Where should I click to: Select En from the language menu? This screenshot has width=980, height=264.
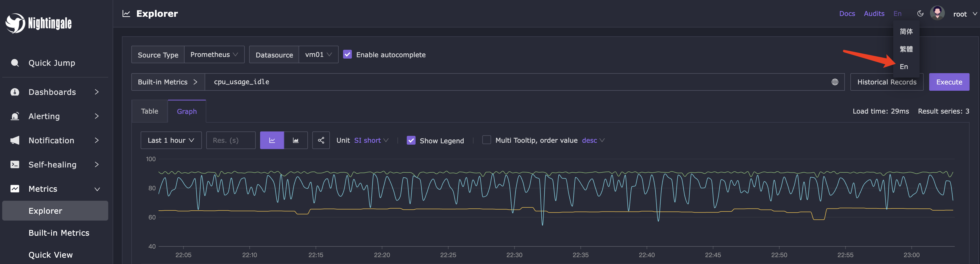click(904, 67)
